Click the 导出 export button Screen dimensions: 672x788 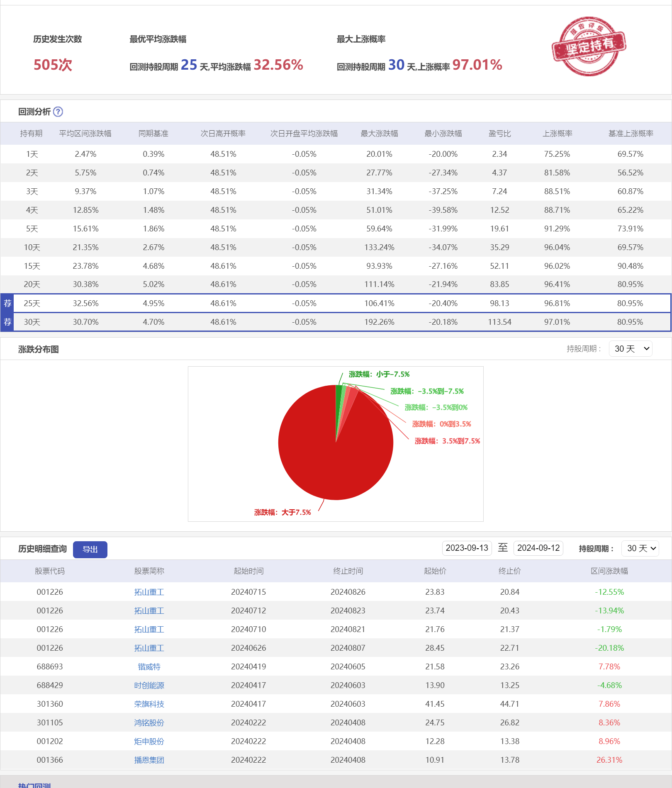pyautogui.click(x=90, y=550)
